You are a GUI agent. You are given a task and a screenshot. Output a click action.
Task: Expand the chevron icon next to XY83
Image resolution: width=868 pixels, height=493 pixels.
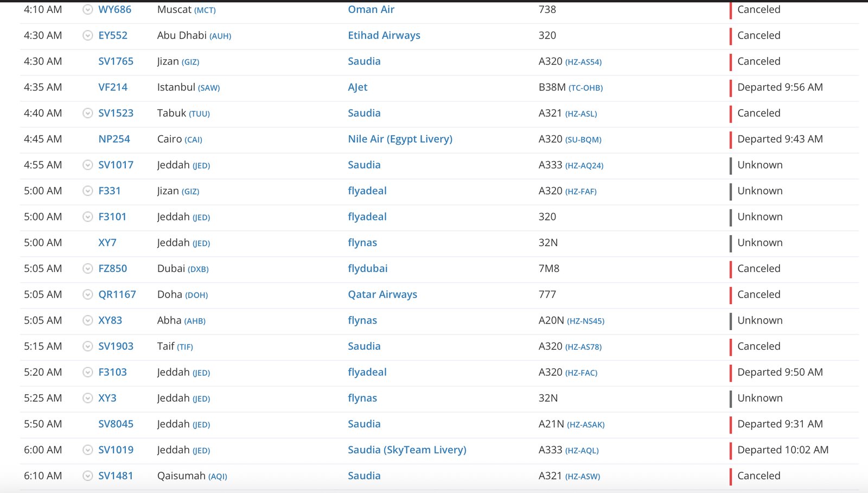87,320
